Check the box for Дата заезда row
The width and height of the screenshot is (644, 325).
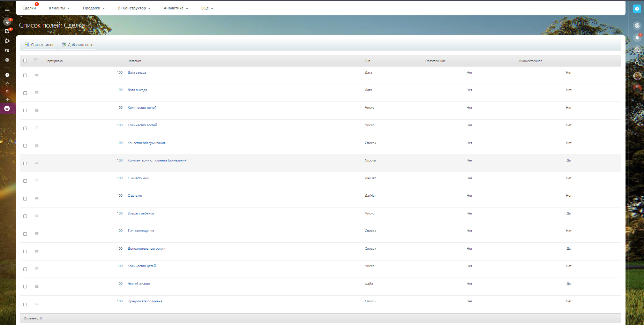[x=25, y=75]
